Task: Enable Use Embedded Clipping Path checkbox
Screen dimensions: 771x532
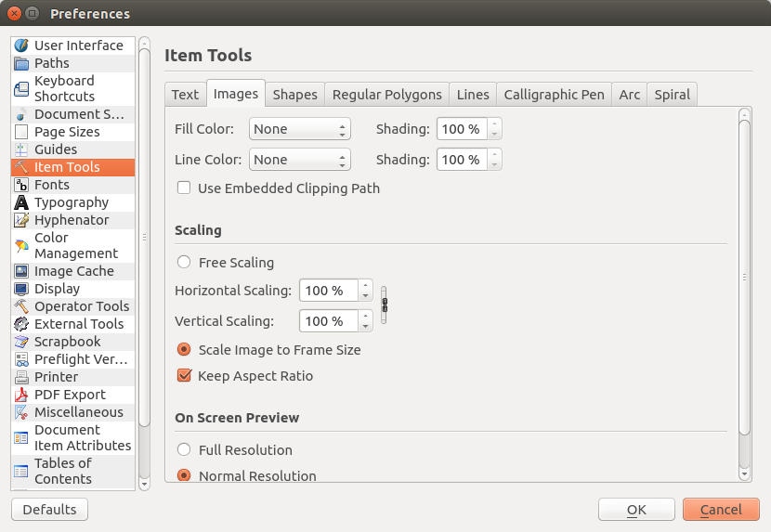Action: 184,188
